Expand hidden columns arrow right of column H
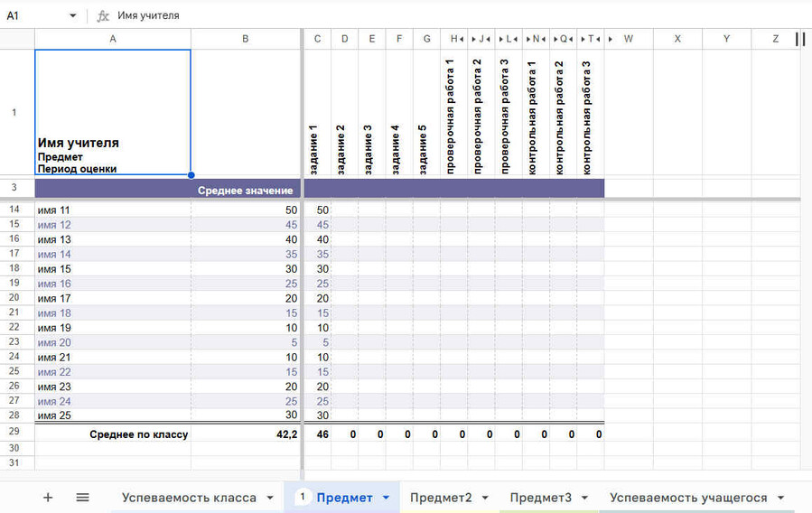Image resolution: width=812 pixels, height=513 pixels. (462, 39)
